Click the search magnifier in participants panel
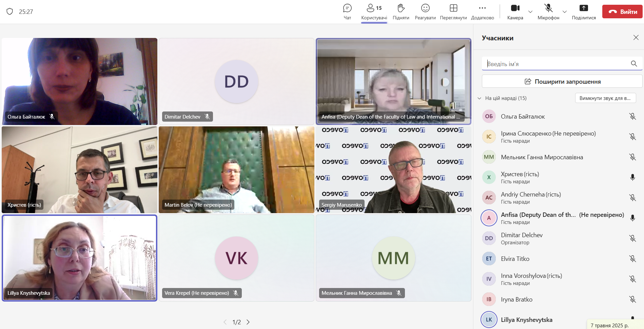 (x=634, y=64)
